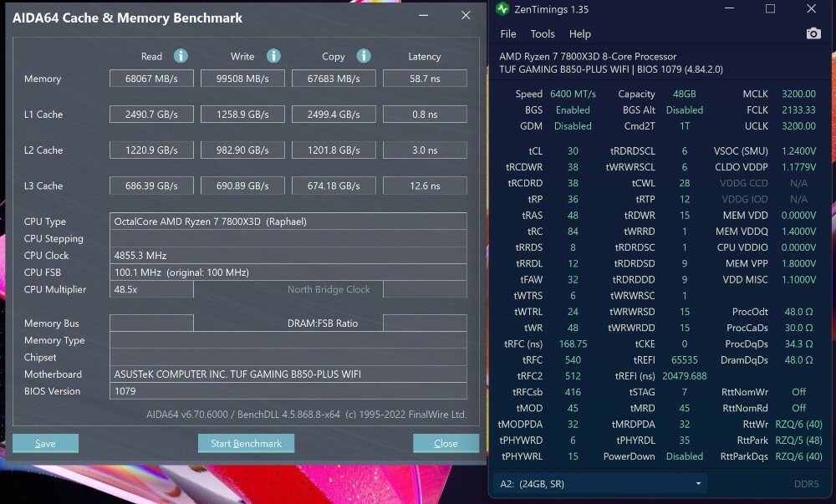Click L3 Cache latency value 12.6 ns

pyautogui.click(x=425, y=186)
